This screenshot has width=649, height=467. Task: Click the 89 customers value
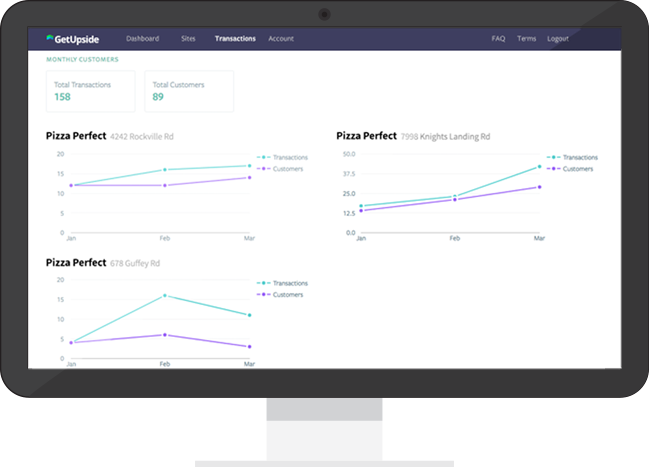158,97
